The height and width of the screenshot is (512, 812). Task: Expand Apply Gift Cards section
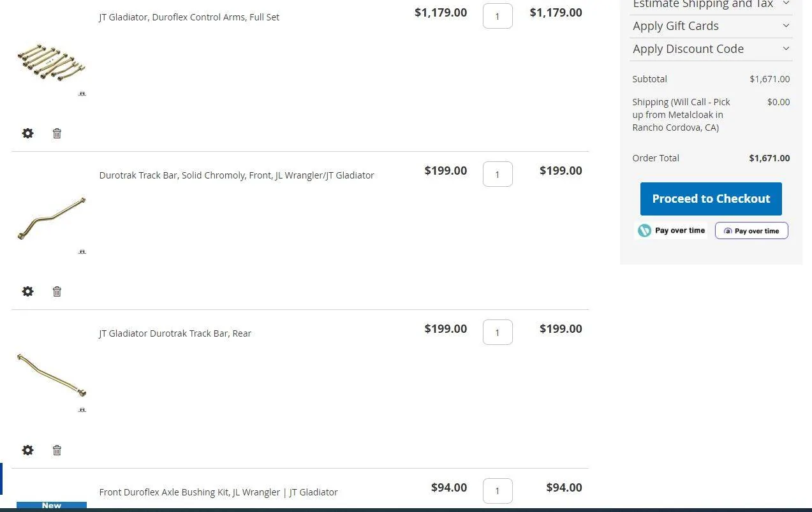tap(711, 26)
